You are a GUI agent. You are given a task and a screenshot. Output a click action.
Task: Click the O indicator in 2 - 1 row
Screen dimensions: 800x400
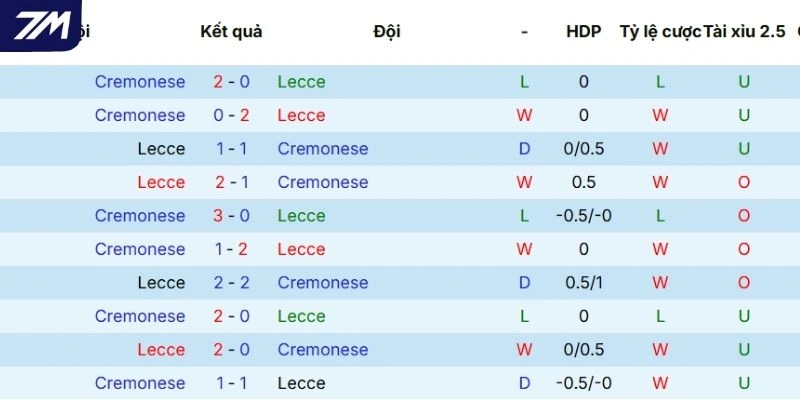coord(744,182)
